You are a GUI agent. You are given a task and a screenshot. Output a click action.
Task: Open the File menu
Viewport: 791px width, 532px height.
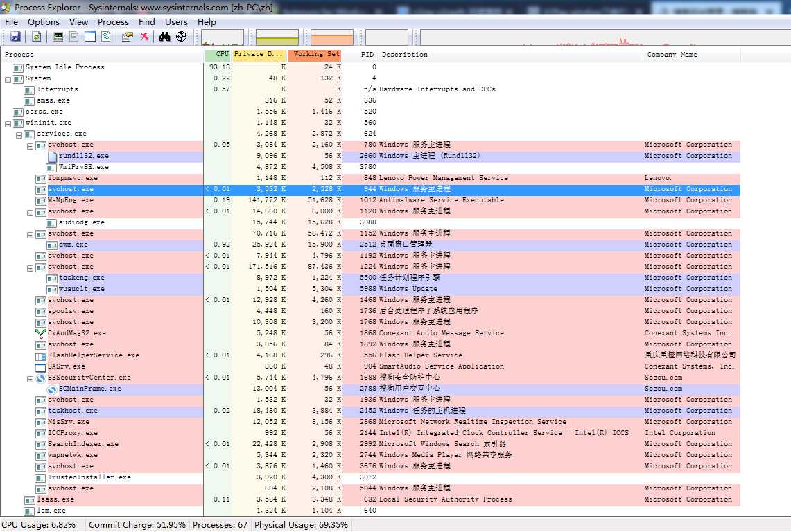coord(12,21)
